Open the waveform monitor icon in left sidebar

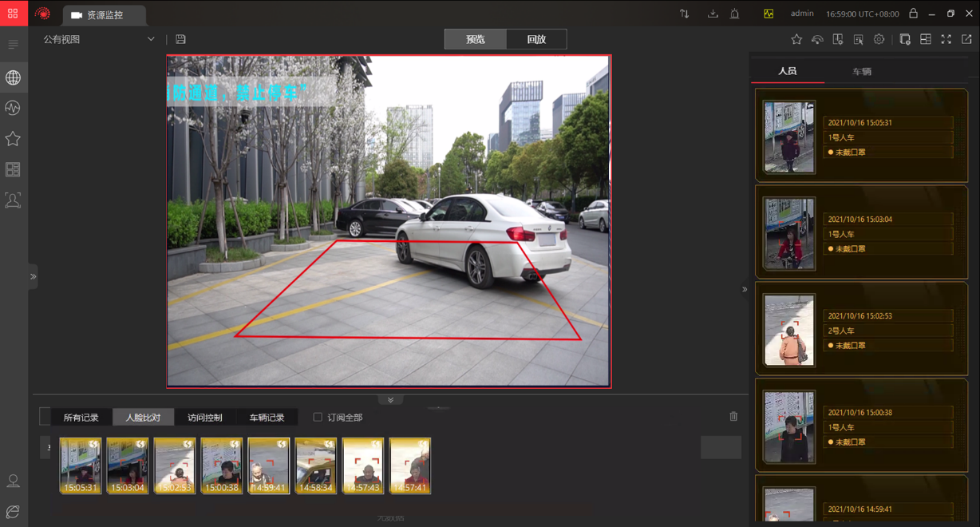pos(13,108)
